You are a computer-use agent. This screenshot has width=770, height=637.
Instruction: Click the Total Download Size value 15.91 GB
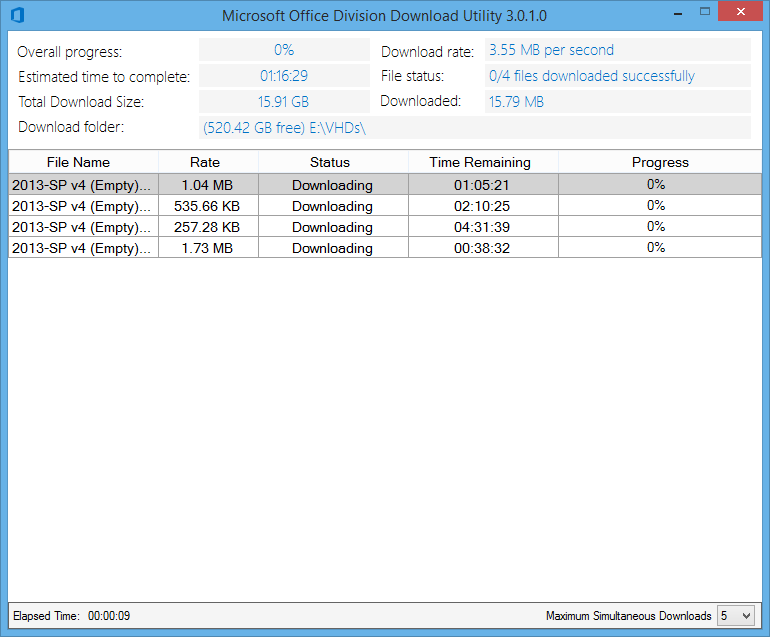[283, 102]
